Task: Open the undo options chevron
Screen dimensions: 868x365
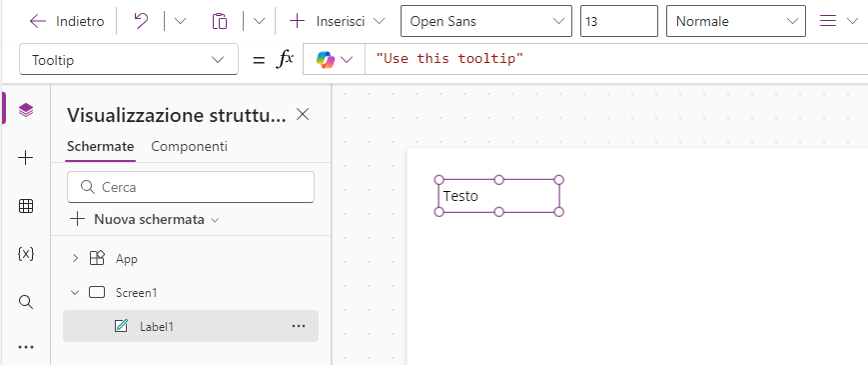Action: coord(180,22)
